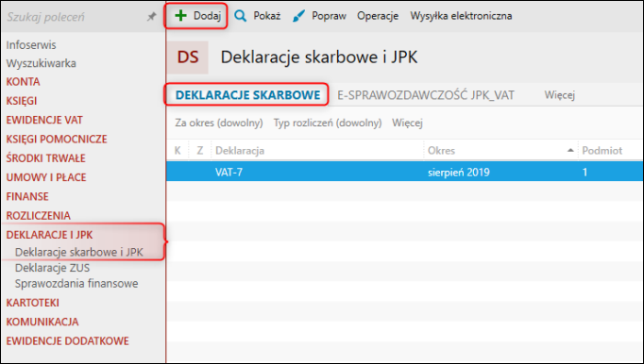Toggle the pin icon in search box

point(152,16)
